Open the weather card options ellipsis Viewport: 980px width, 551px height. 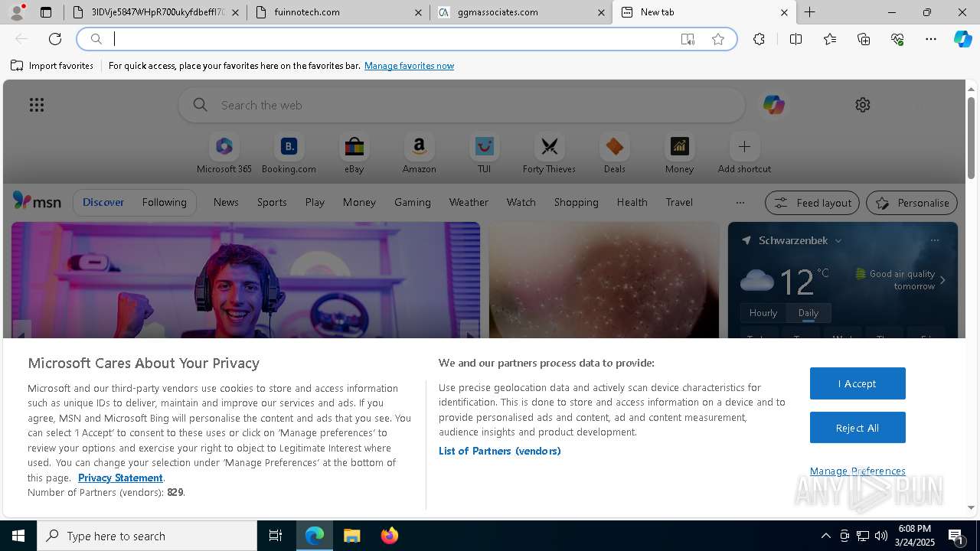click(x=934, y=240)
